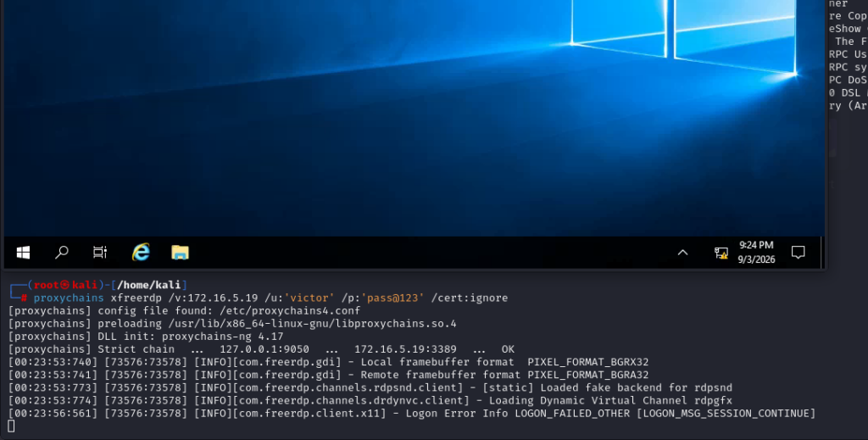Click the Show desktop sliver beside notifications
Viewport: 868px width, 440px height.
[822, 253]
